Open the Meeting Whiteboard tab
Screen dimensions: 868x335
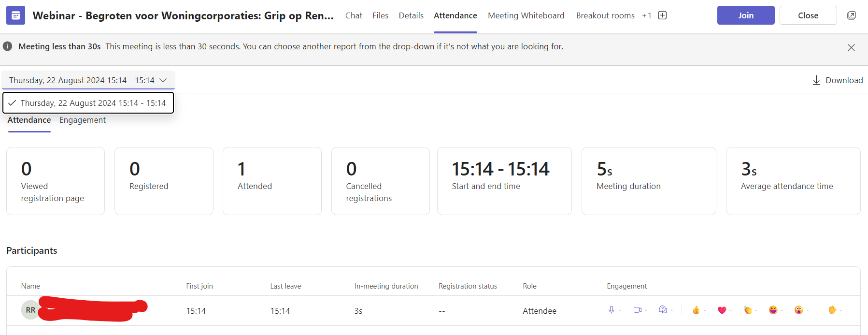tap(526, 15)
